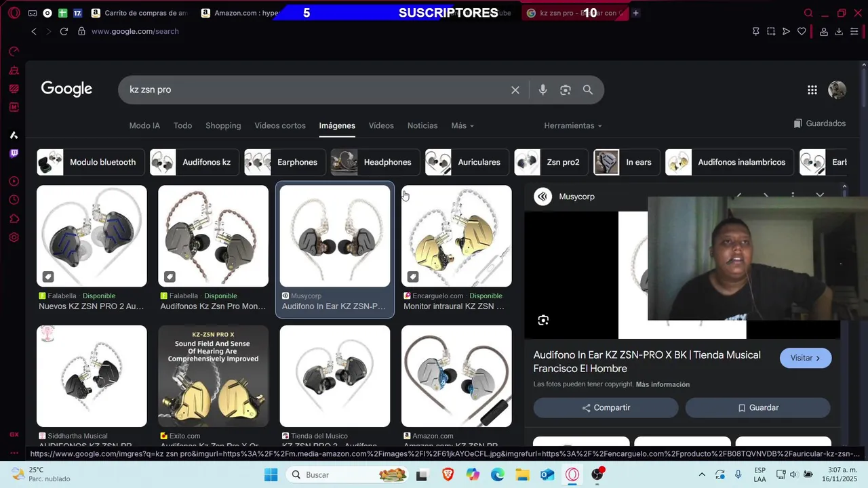
Task: Open the Windows Start menu
Action: [x=271, y=474]
